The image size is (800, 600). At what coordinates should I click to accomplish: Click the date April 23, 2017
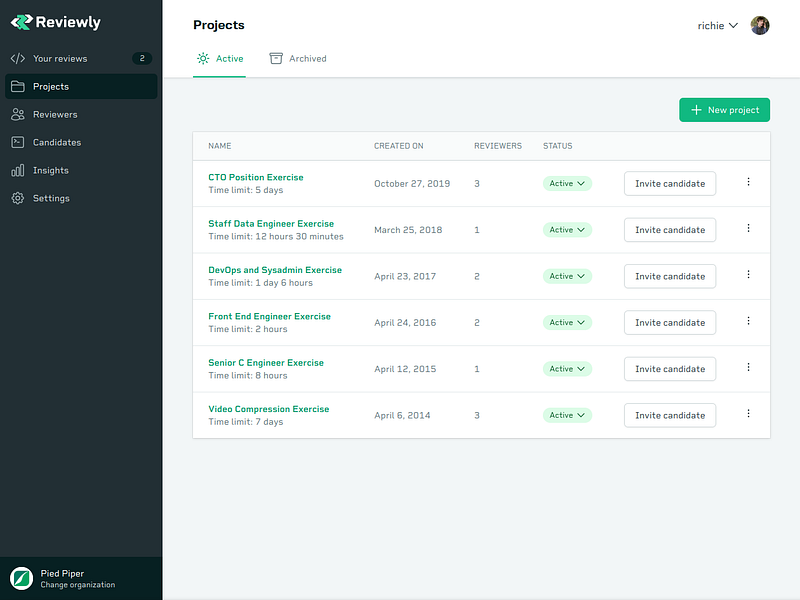point(405,276)
